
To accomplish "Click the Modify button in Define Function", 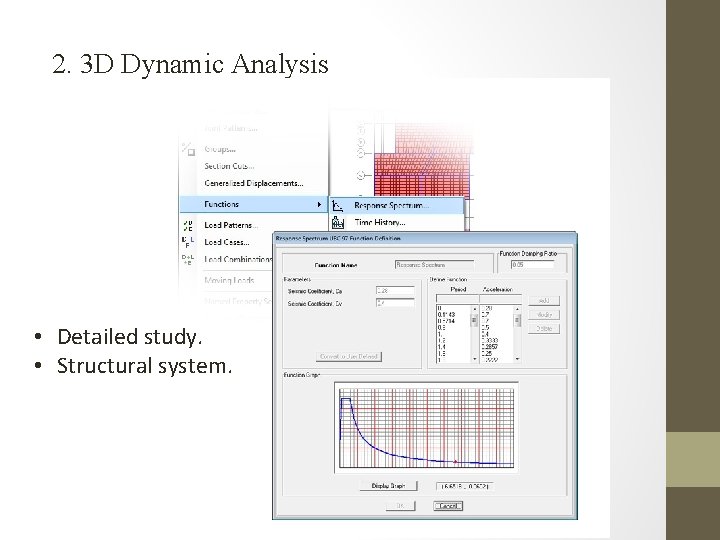I will (544, 315).
